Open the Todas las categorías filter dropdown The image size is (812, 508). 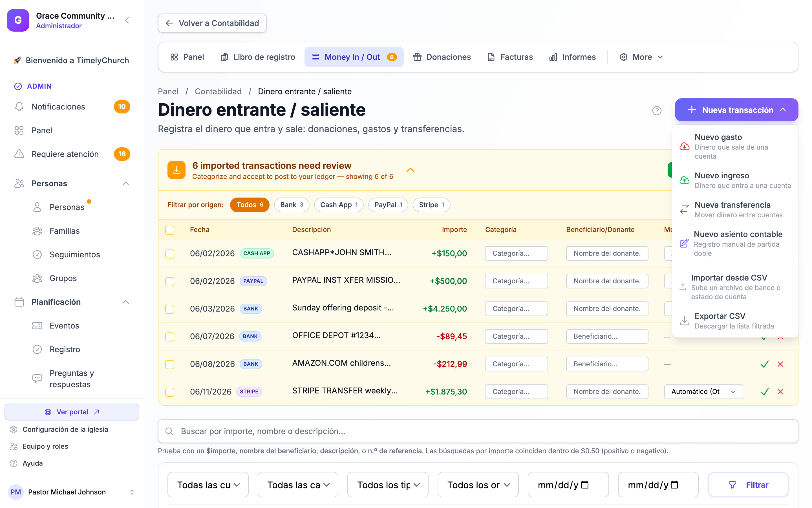click(298, 485)
